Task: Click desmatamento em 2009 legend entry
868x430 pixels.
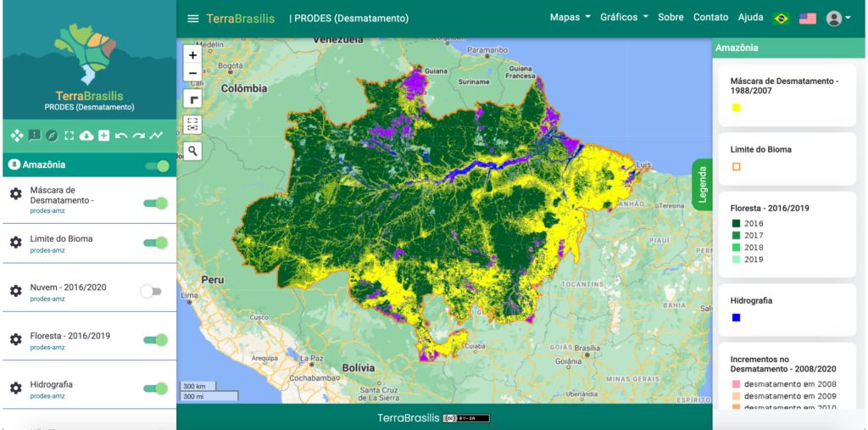Action: tap(790, 396)
